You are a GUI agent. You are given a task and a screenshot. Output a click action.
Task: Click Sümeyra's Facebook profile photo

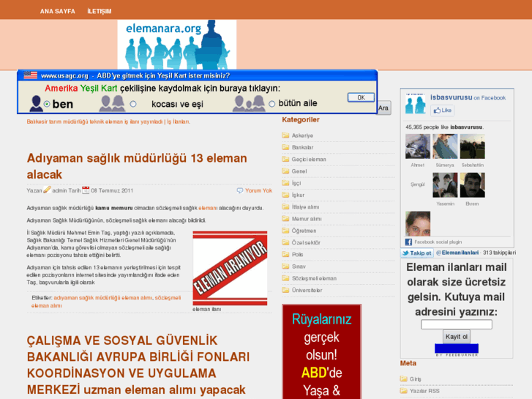tap(445, 146)
